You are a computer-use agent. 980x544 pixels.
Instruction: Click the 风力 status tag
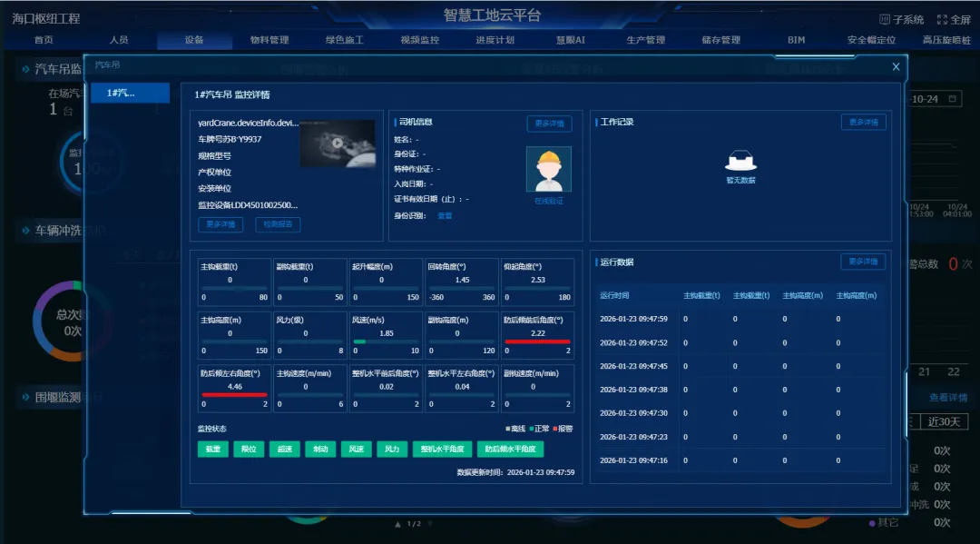tap(392, 449)
